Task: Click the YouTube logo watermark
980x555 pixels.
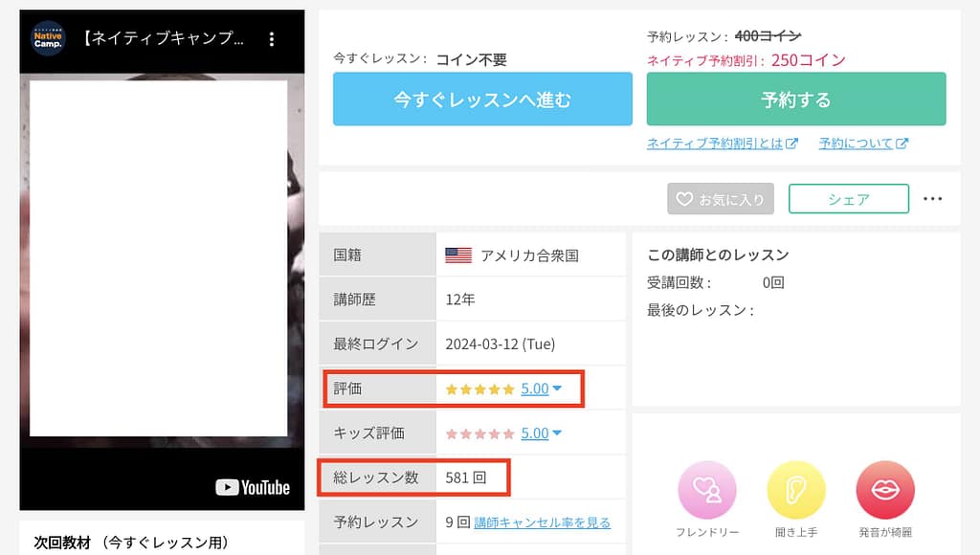Action: click(x=253, y=488)
